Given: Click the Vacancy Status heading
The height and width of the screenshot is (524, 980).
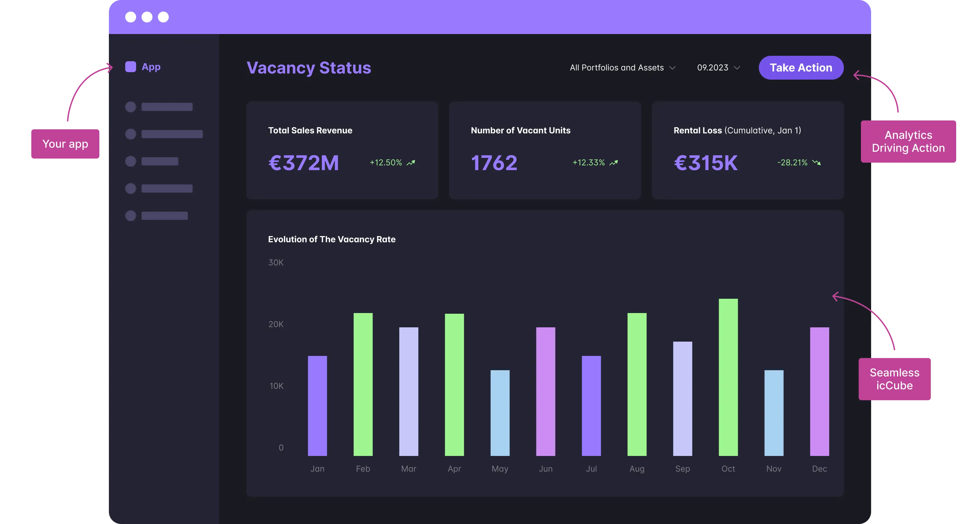Looking at the screenshot, I should coord(309,68).
